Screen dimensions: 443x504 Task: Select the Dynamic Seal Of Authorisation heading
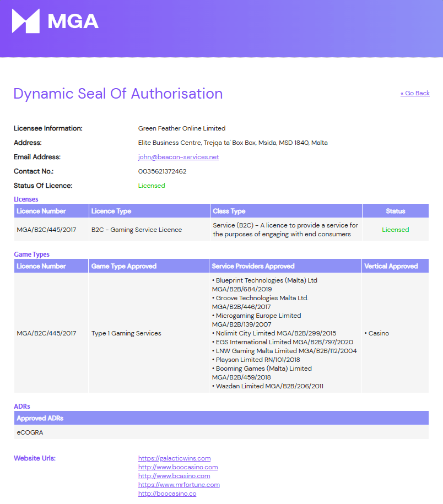[x=118, y=94]
